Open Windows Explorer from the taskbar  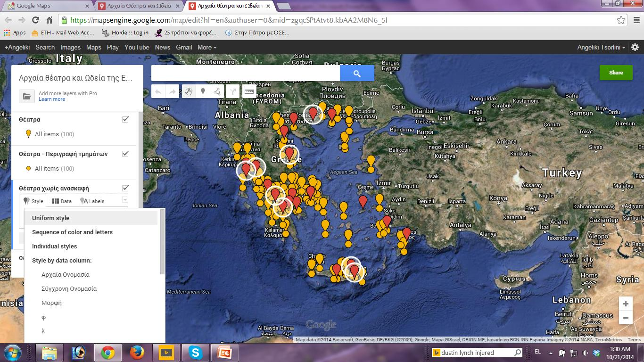click(x=49, y=353)
